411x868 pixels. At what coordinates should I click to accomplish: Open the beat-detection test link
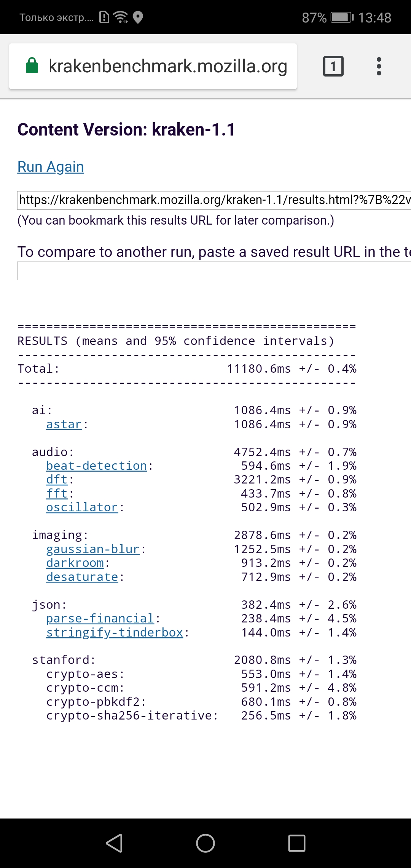click(96, 466)
